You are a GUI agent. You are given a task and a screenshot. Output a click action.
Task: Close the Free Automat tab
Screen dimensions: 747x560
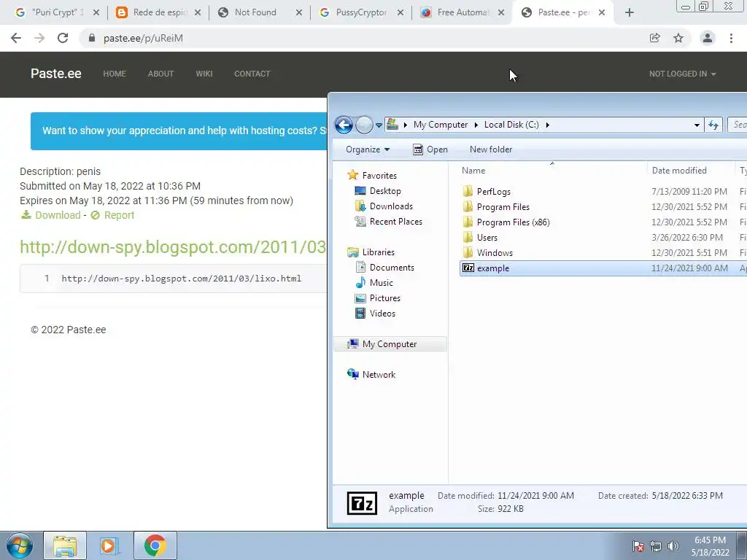(501, 13)
